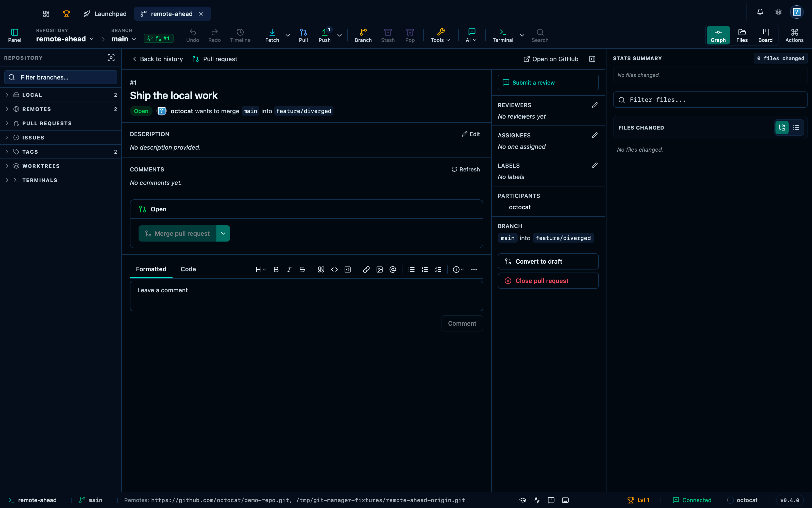
Task: Insert a bulleted list
Action: pyautogui.click(x=411, y=269)
